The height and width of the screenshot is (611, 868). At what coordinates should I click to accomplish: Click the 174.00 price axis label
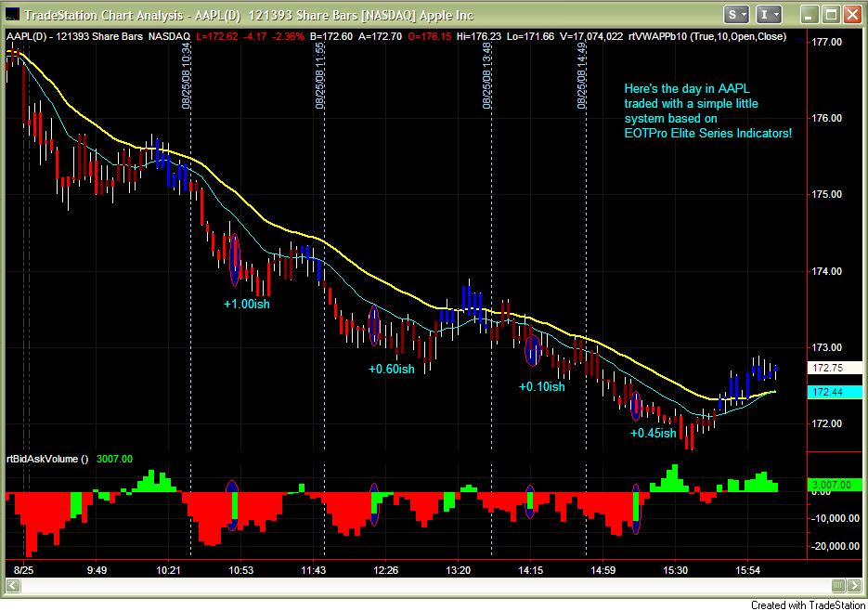826,271
